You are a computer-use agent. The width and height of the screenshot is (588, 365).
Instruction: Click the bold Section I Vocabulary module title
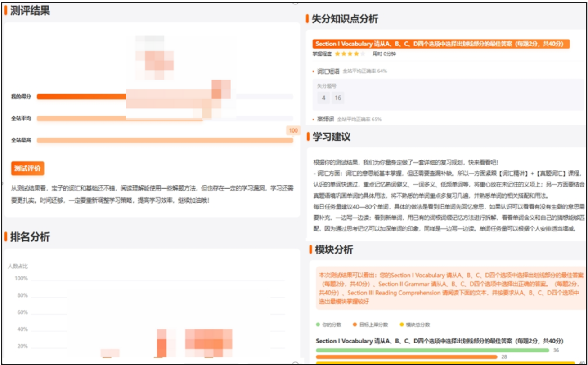(440, 341)
